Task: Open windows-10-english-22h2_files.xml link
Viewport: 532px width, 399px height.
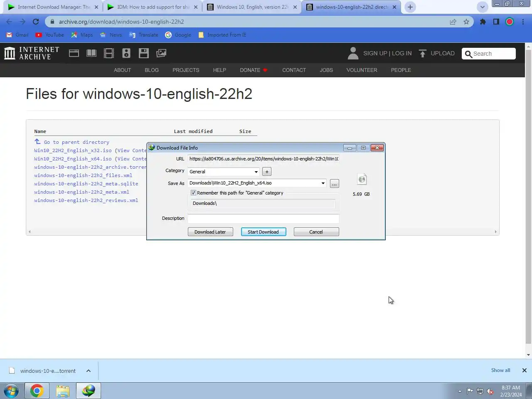Action: tap(83, 175)
